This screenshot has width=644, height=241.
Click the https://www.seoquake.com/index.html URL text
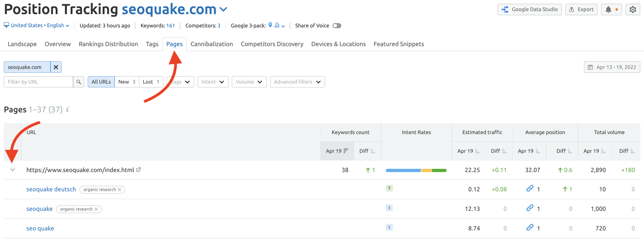point(80,170)
